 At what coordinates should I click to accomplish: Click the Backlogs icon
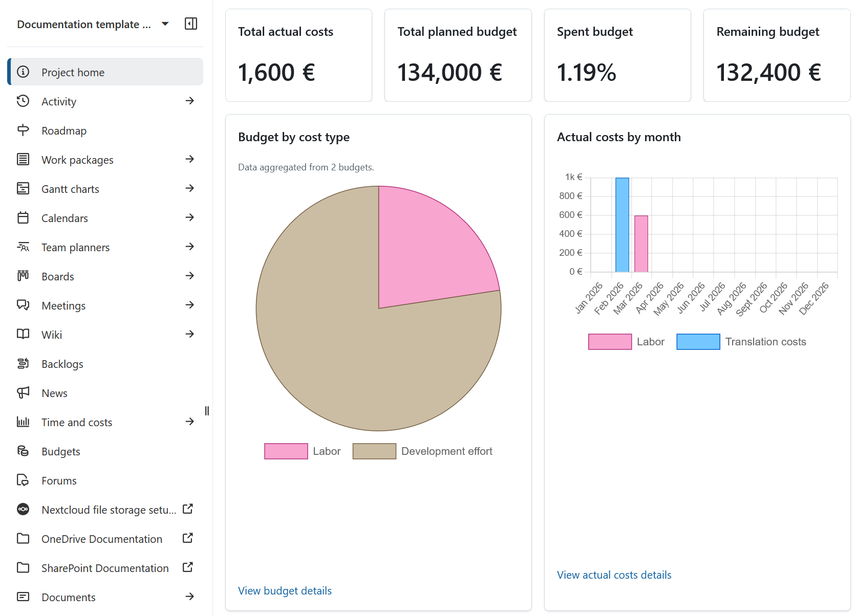click(23, 363)
